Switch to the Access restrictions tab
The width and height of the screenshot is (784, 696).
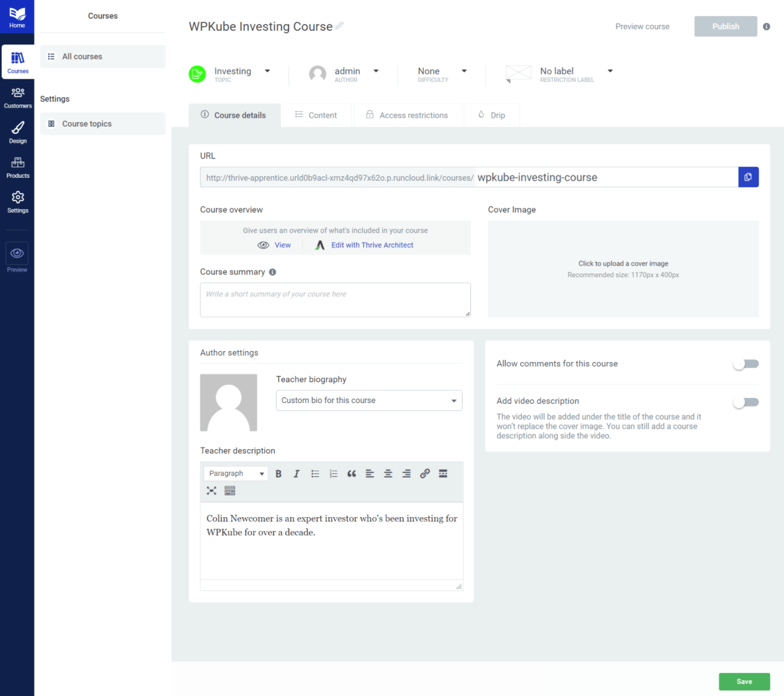point(408,115)
